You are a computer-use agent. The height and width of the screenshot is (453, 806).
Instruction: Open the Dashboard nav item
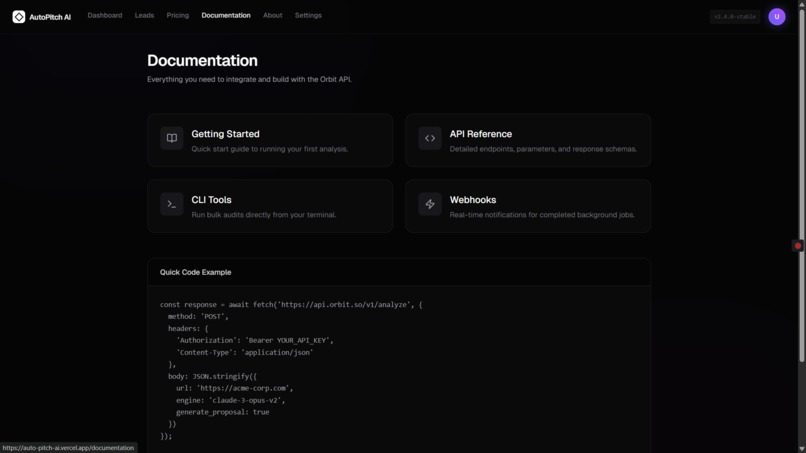tap(105, 15)
